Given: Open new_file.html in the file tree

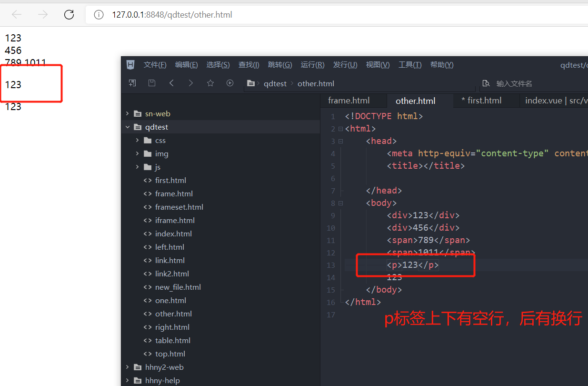Looking at the screenshot, I should coord(178,287).
